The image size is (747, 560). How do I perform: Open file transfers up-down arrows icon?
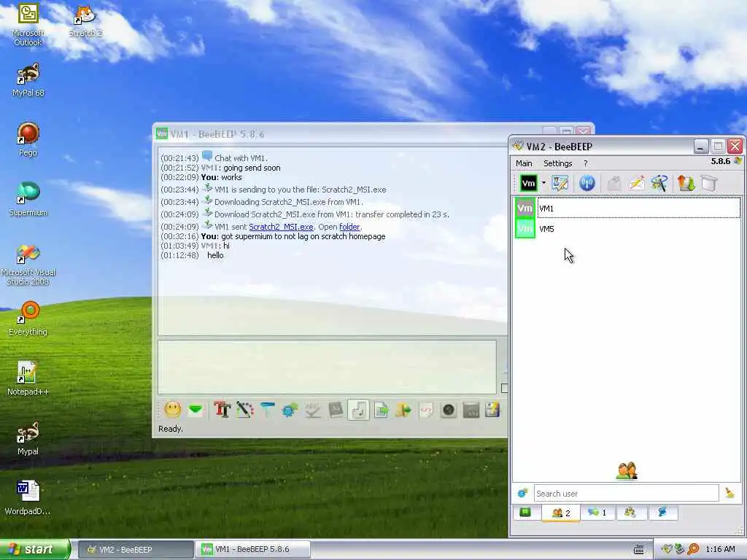(x=686, y=183)
